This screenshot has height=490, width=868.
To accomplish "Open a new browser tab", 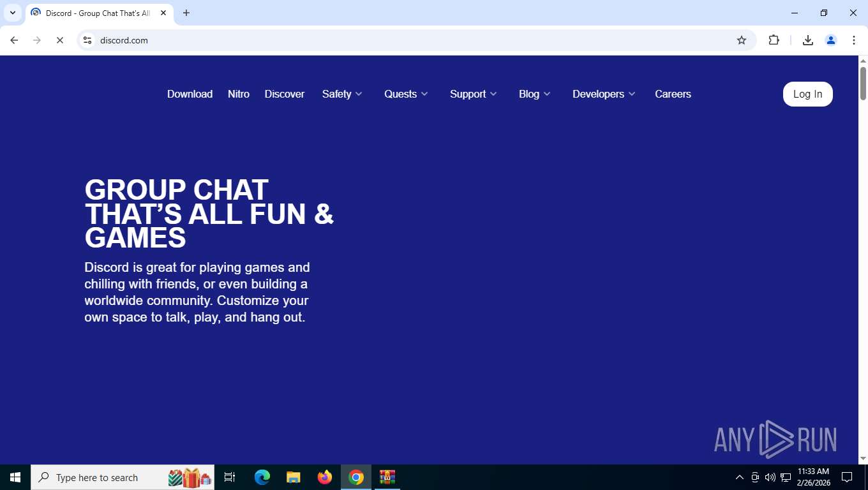I will tap(186, 13).
